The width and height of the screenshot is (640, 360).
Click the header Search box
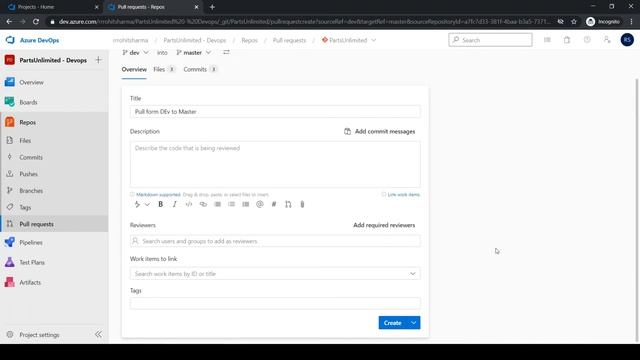(490, 40)
